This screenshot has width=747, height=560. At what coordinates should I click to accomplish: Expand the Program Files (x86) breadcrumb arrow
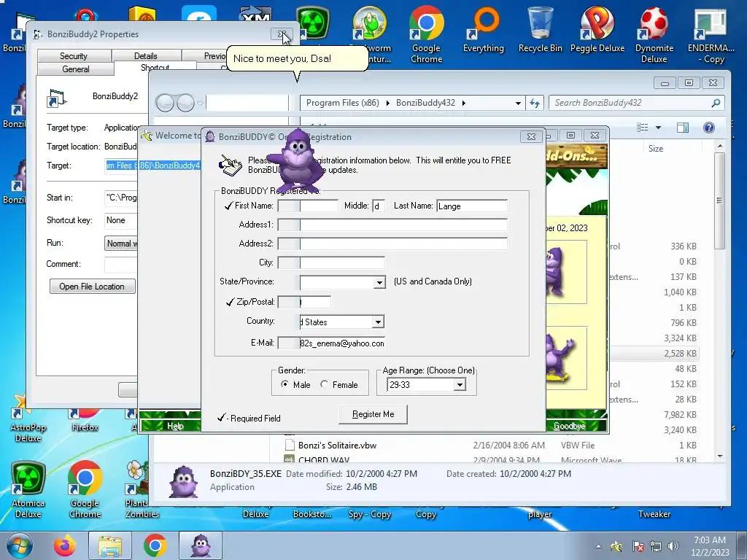387,103
